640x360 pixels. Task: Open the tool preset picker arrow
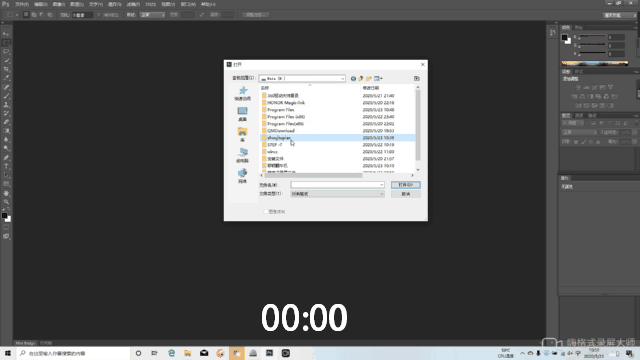[x=17, y=15]
